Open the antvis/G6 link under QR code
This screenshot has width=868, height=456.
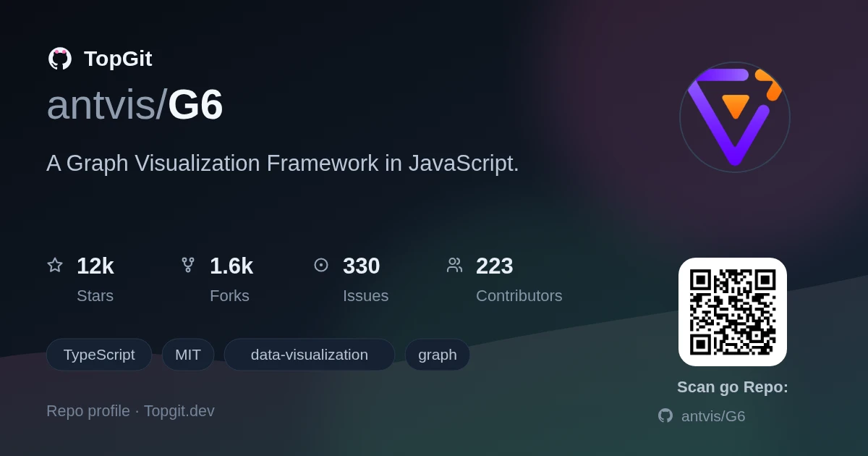[713, 416]
